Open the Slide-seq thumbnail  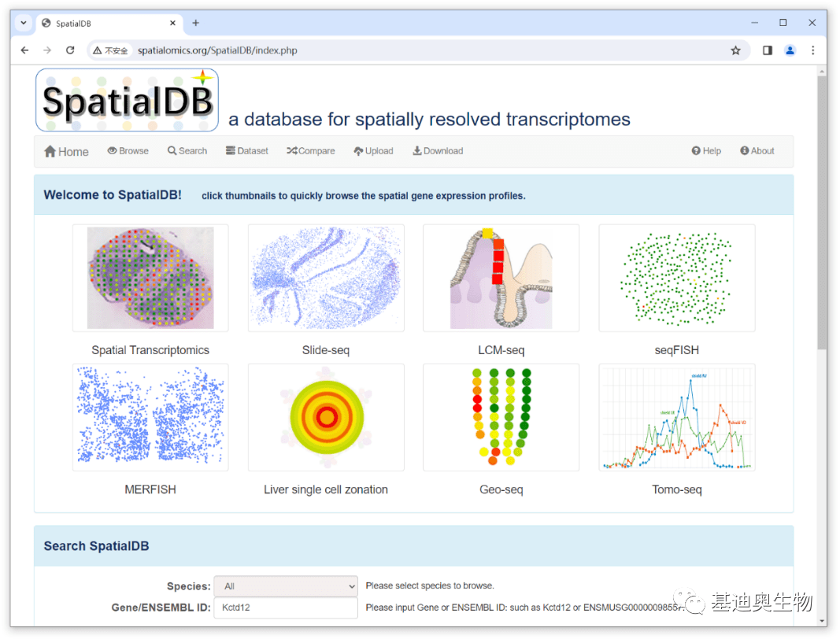[x=326, y=278]
